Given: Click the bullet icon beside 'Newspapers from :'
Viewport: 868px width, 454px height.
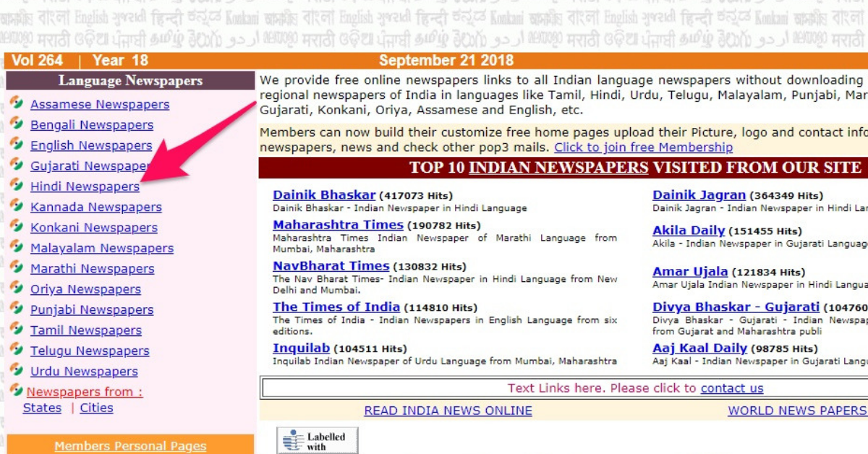Looking at the screenshot, I should pyautogui.click(x=17, y=390).
